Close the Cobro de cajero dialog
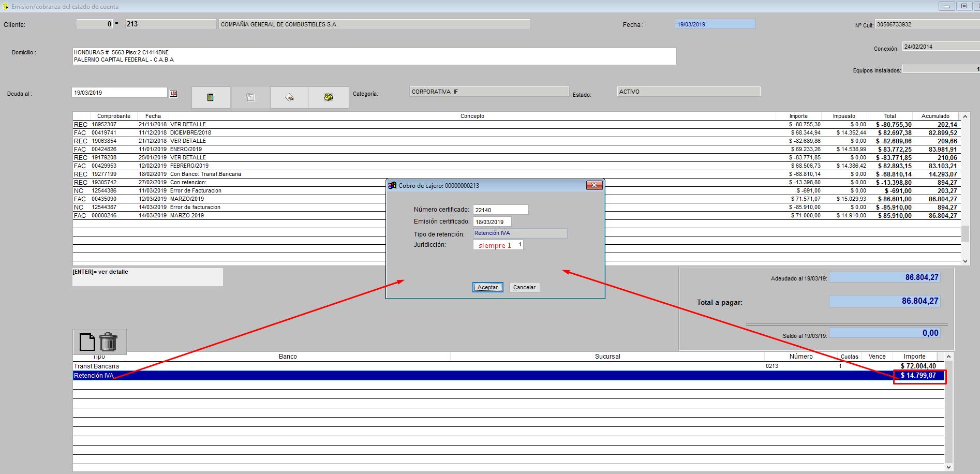The width and height of the screenshot is (980, 474). 594,185
